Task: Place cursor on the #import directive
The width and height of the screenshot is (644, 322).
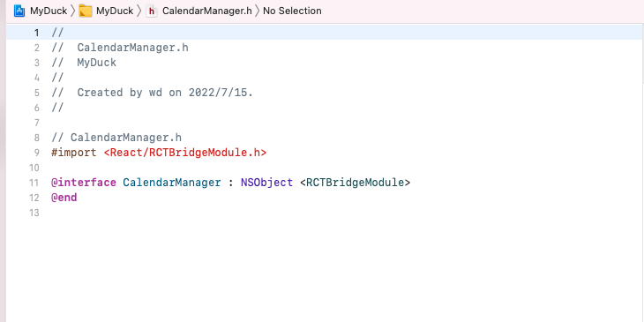Action: point(74,153)
